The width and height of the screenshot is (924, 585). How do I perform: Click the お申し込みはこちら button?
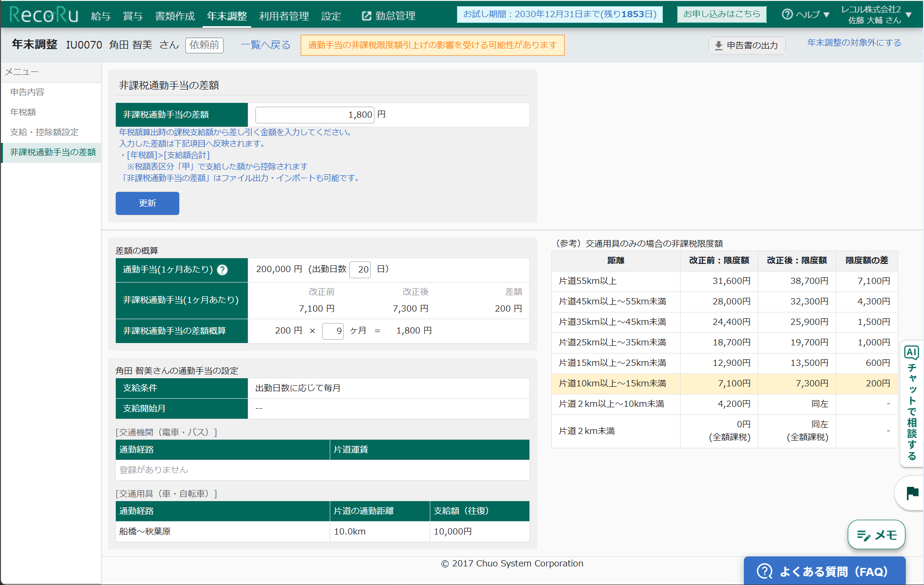pyautogui.click(x=721, y=14)
